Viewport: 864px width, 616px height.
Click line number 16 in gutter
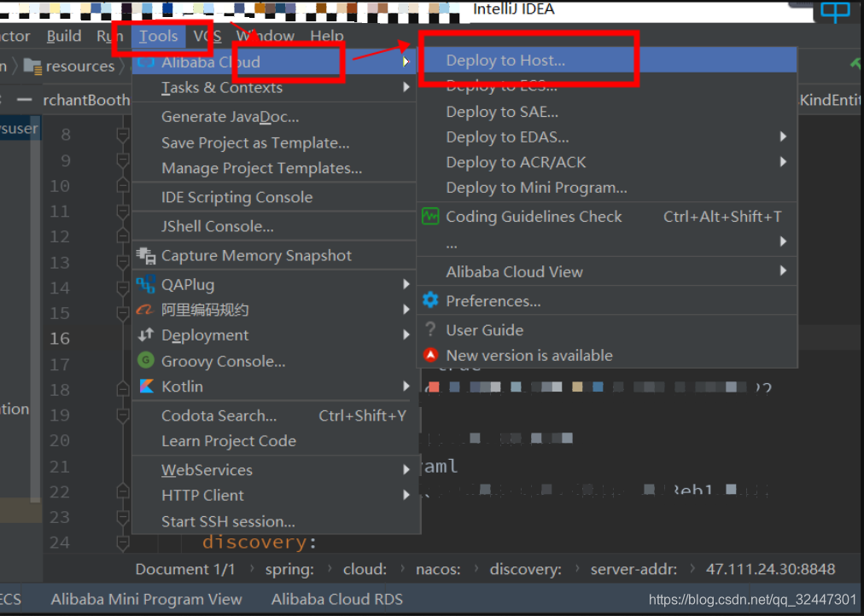tap(60, 339)
